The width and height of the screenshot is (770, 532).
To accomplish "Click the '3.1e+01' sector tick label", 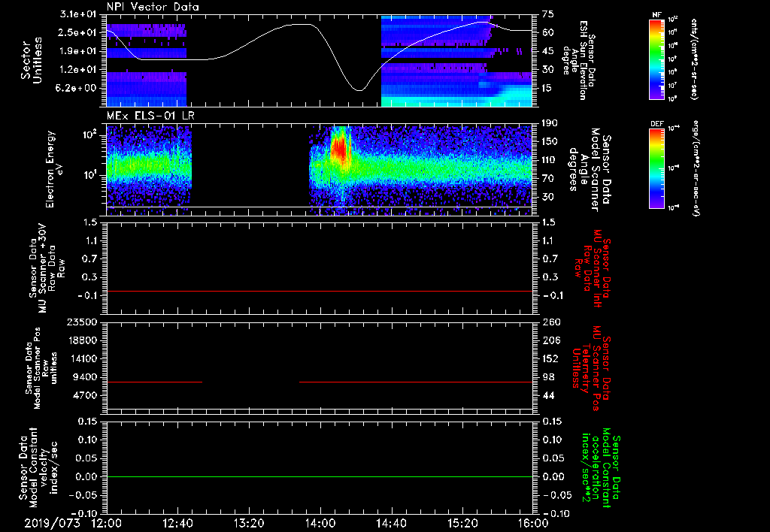I will point(77,14).
